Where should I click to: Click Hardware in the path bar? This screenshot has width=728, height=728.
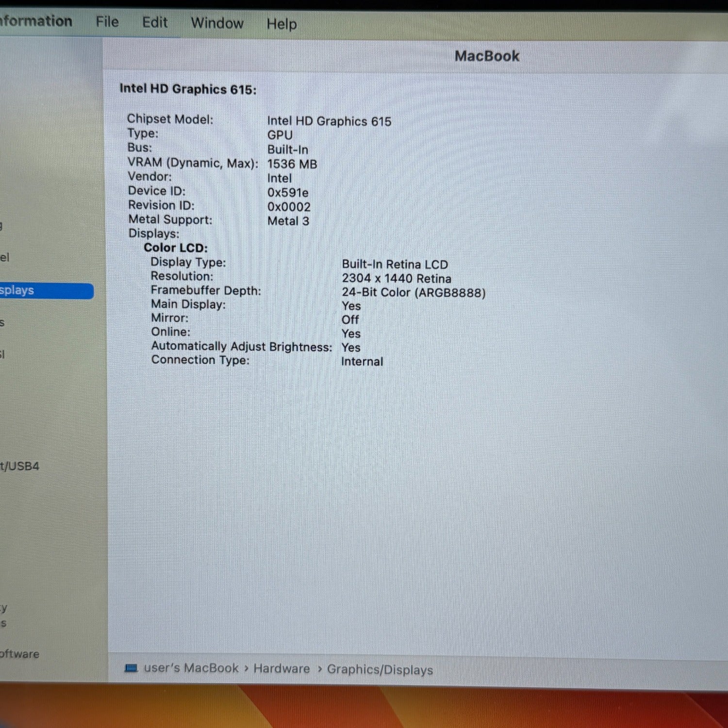pyautogui.click(x=281, y=669)
